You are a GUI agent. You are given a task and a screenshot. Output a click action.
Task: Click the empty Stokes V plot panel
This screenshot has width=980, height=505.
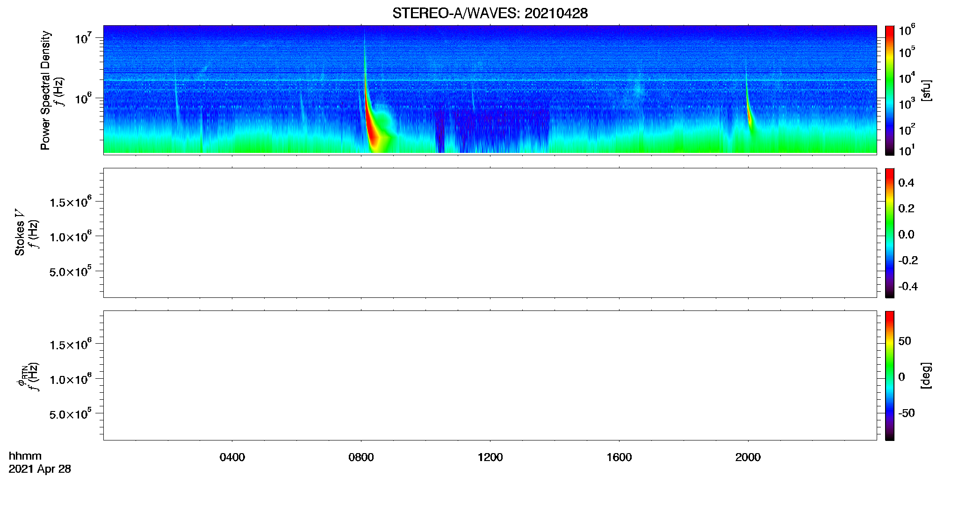point(490,233)
